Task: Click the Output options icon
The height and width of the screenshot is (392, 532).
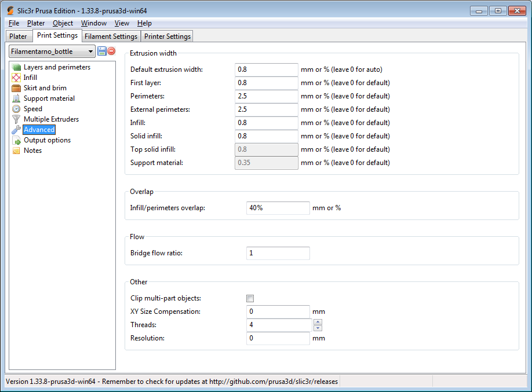Action: point(16,140)
